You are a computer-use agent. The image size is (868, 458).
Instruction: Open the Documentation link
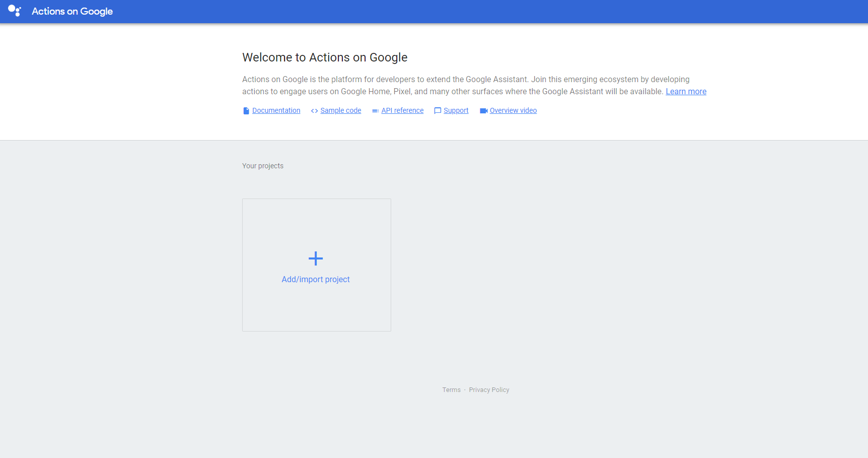[x=276, y=110]
